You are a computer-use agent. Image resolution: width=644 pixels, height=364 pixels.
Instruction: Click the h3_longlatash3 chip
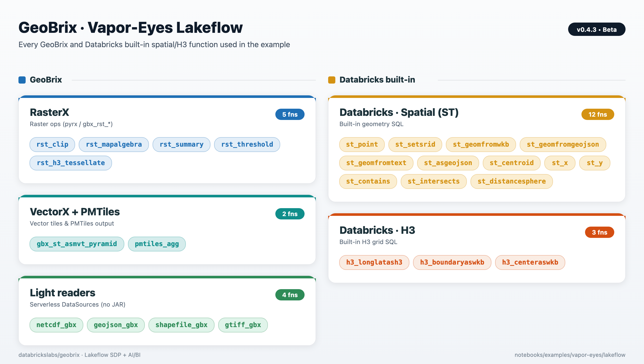[374, 262]
